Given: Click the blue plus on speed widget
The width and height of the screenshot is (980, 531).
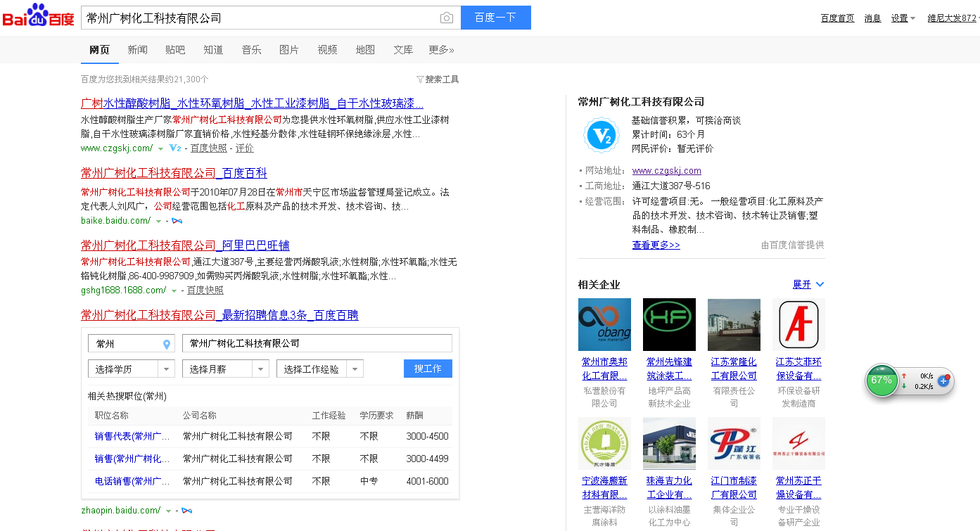Looking at the screenshot, I should pyautogui.click(x=944, y=380).
